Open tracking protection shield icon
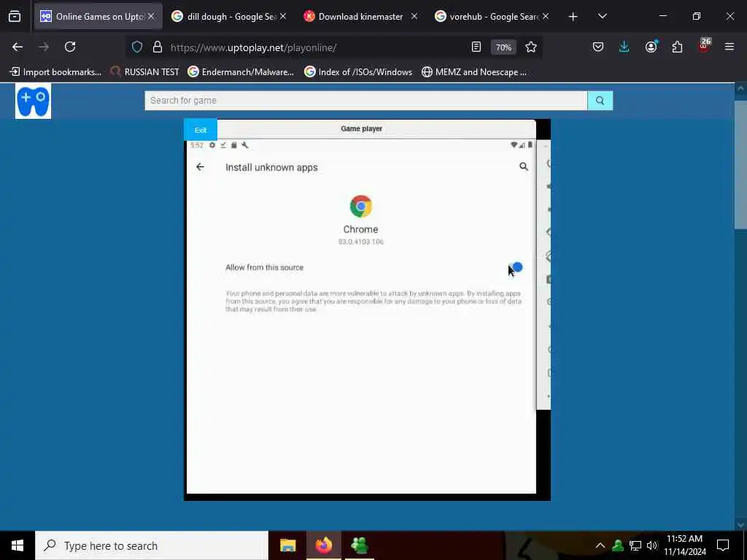The image size is (747, 560). click(x=137, y=47)
